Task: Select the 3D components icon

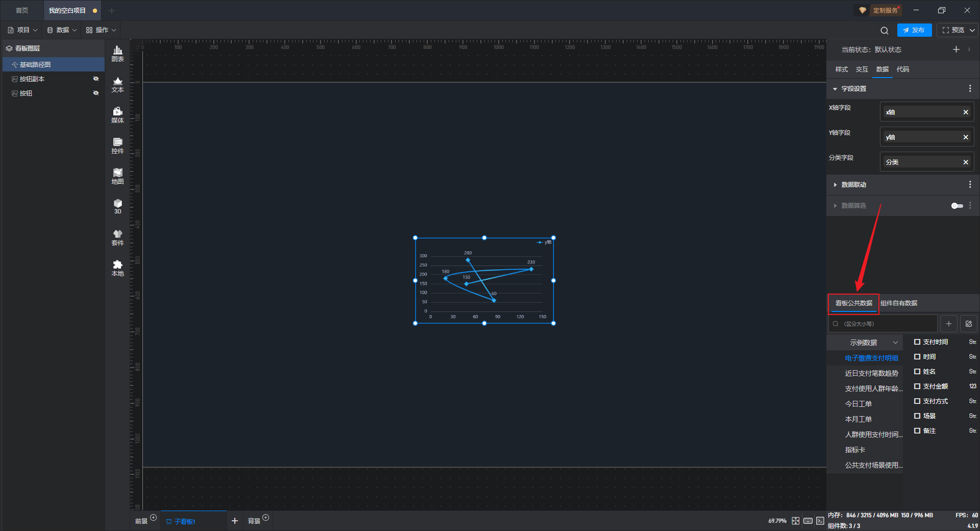Action: [117, 206]
